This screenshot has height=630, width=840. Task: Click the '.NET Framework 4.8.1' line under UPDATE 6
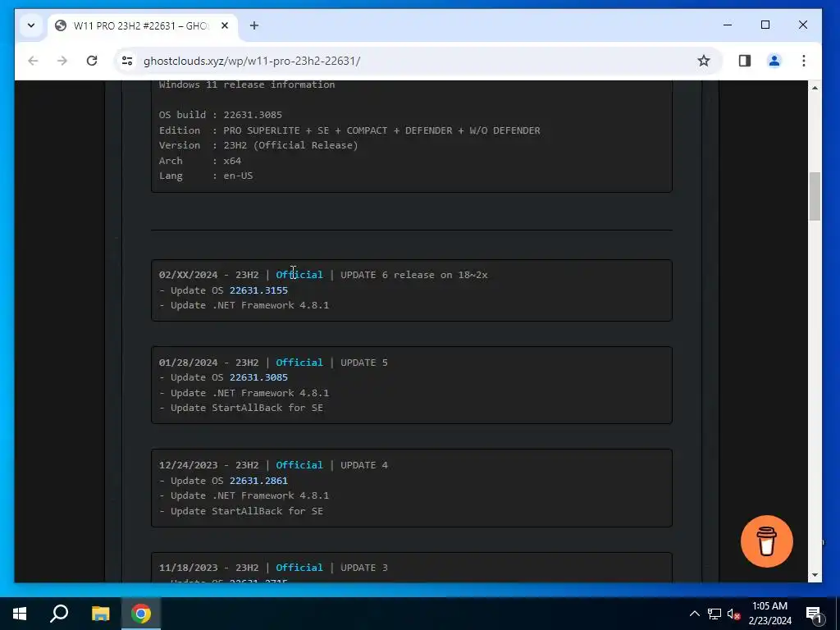(244, 305)
